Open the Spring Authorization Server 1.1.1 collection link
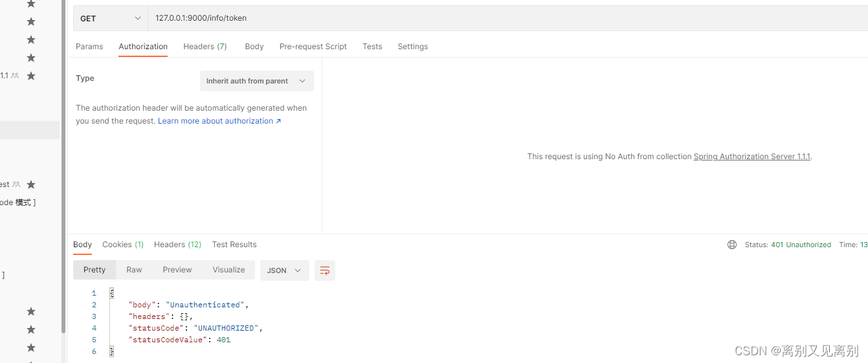Image resolution: width=868 pixels, height=363 pixels. pyautogui.click(x=752, y=157)
